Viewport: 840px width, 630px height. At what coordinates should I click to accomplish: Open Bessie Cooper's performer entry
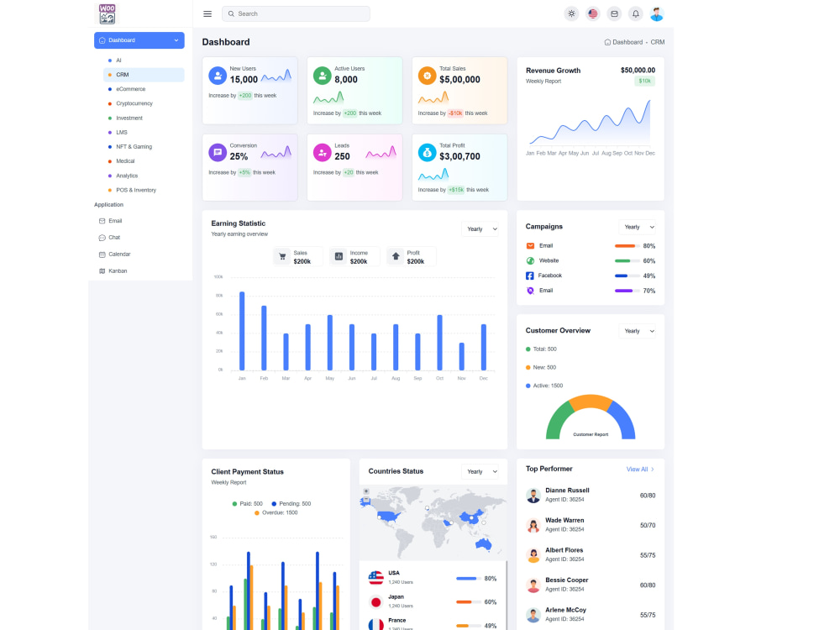[591, 585]
